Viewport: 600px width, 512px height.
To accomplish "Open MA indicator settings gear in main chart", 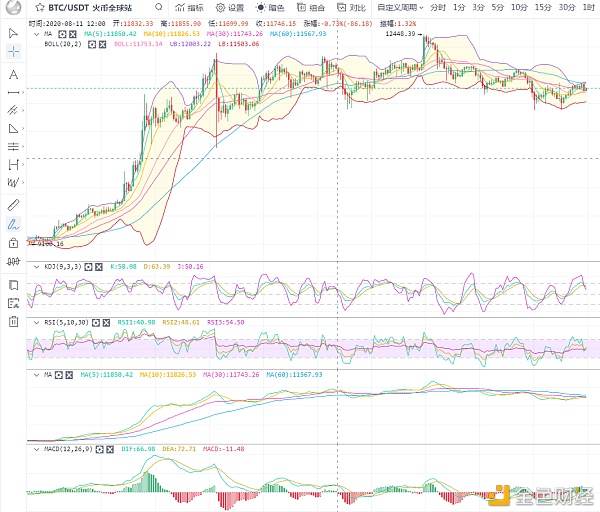I will [x=62, y=34].
